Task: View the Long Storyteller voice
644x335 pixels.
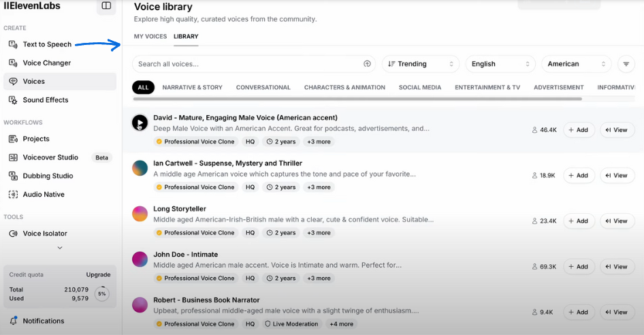Action: (617, 221)
